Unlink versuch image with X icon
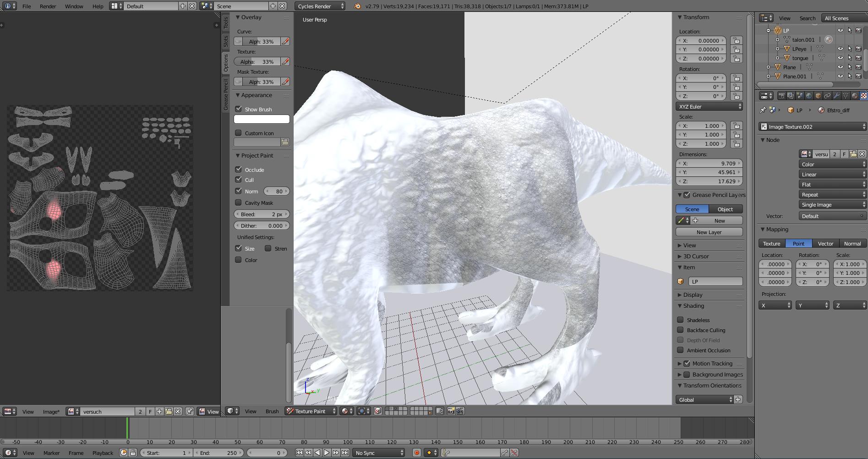The width and height of the screenshot is (868, 459). [x=178, y=411]
